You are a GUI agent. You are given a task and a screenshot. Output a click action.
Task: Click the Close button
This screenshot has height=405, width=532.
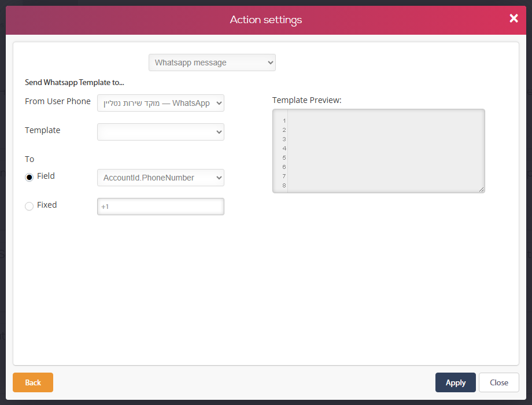click(498, 382)
